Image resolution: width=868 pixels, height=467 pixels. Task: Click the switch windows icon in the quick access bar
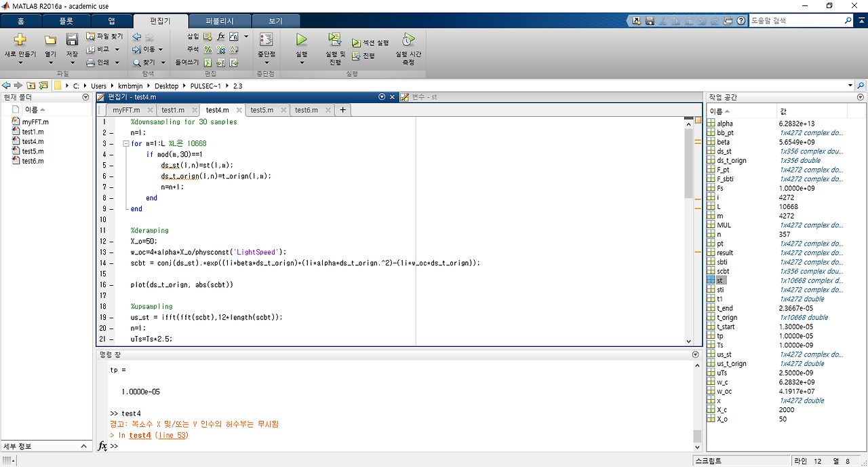click(730, 21)
